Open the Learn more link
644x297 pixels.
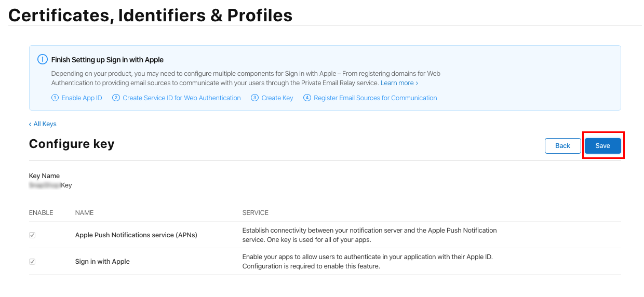(399, 83)
